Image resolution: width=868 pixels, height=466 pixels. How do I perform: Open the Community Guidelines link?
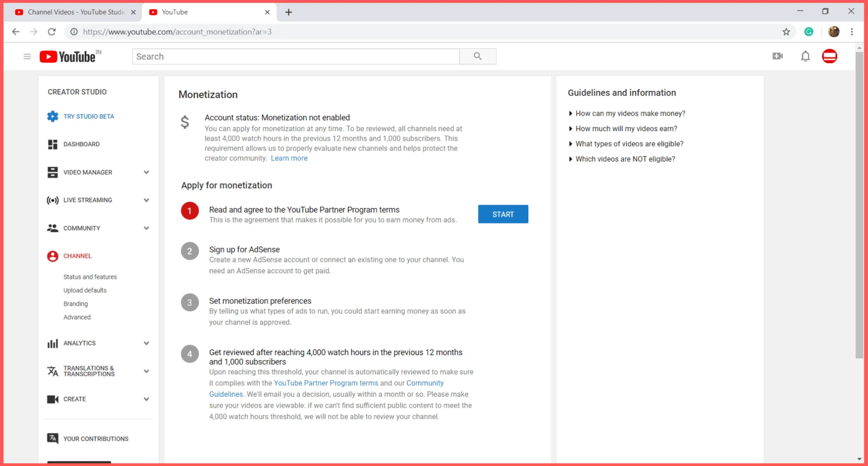tap(425, 383)
